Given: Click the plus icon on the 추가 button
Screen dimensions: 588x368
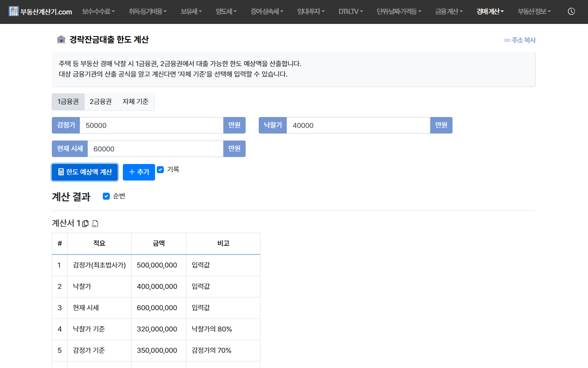Looking at the screenshot, I should click(x=132, y=172).
